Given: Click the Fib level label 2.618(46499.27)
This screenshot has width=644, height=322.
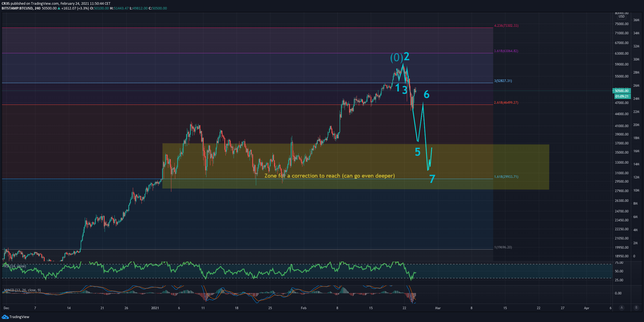Looking at the screenshot, I should 506,103.
